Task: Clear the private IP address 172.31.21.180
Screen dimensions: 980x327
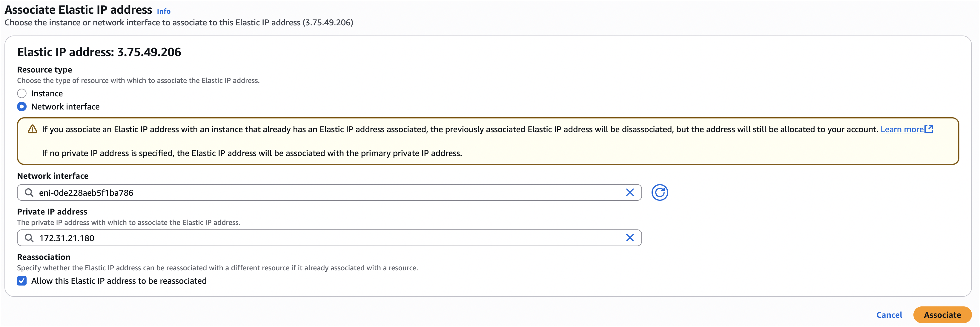Action: click(630, 238)
